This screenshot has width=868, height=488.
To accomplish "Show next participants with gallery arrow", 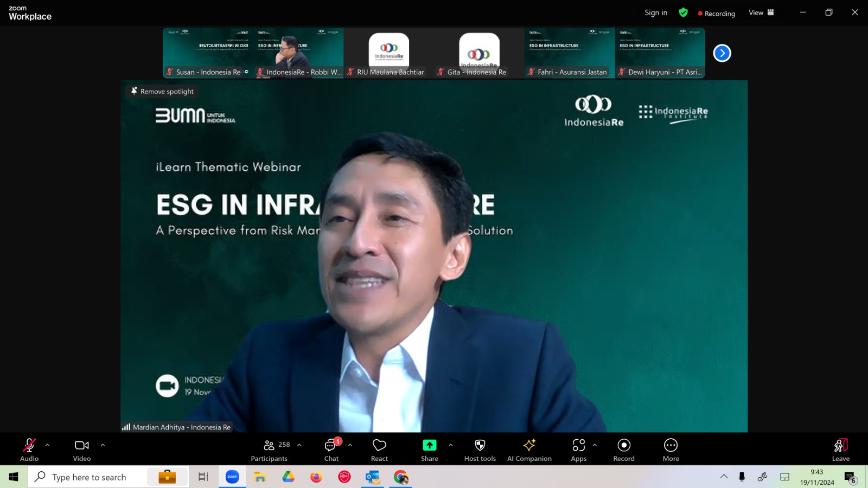I will pos(722,53).
